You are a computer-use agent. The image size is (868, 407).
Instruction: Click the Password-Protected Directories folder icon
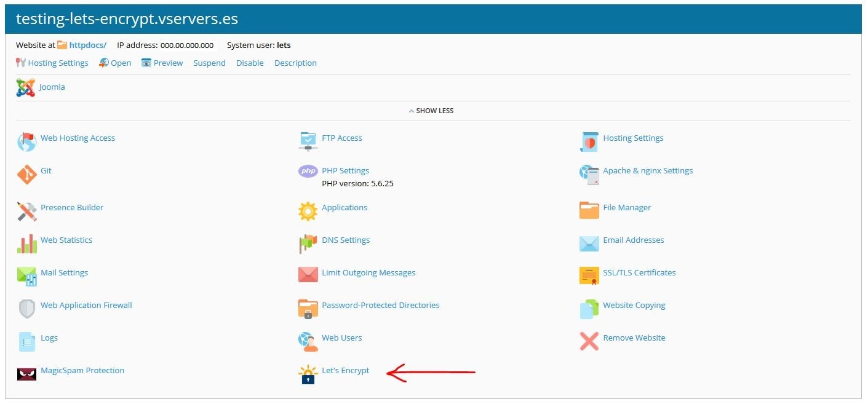tap(308, 309)
